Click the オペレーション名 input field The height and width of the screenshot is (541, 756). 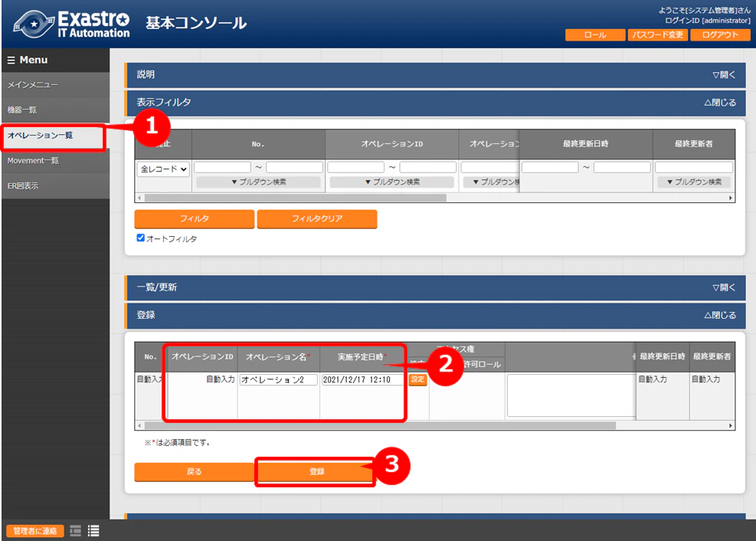[x=279, y=379]
